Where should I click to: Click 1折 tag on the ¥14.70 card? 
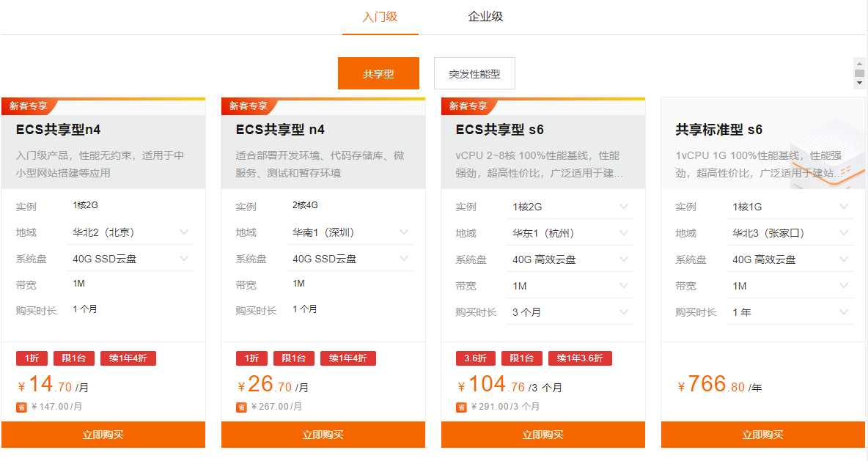click(x=32, y=358)
